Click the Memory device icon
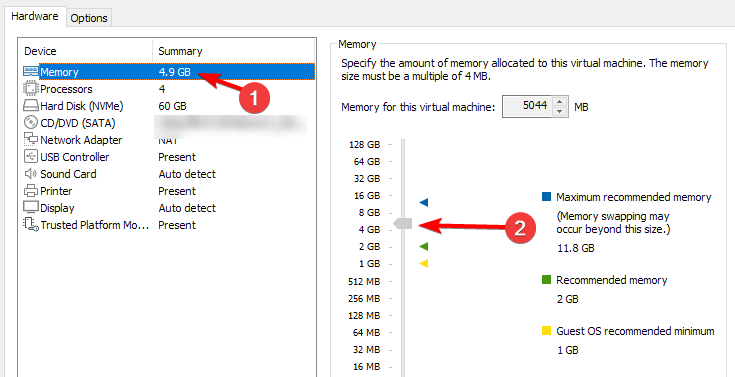 (x=30, y=72)
